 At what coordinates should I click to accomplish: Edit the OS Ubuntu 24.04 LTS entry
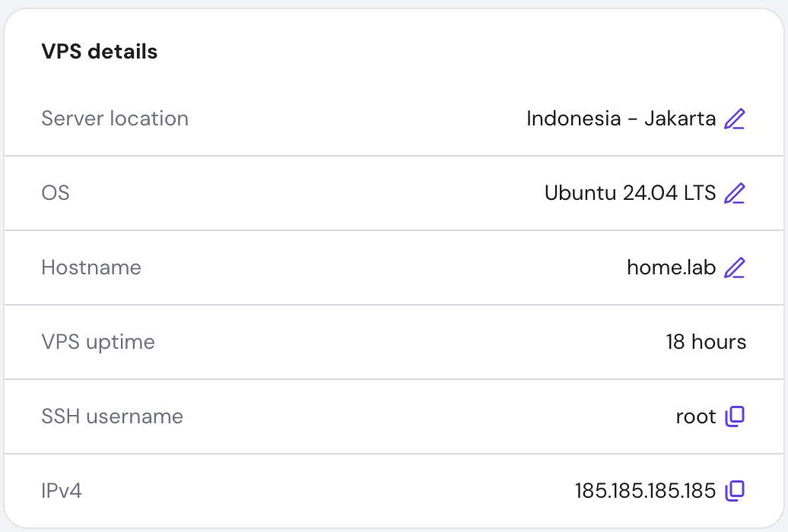click(x=735, y=193)
